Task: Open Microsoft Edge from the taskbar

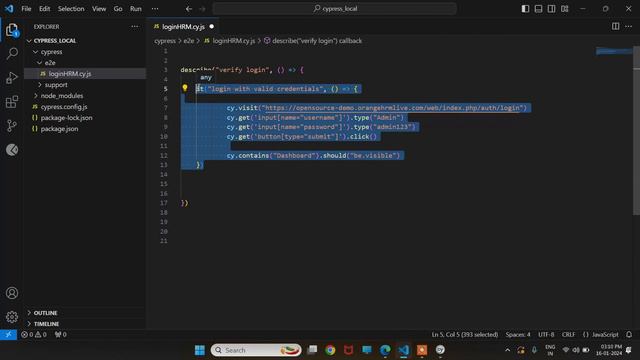Action: coord(385,350)
